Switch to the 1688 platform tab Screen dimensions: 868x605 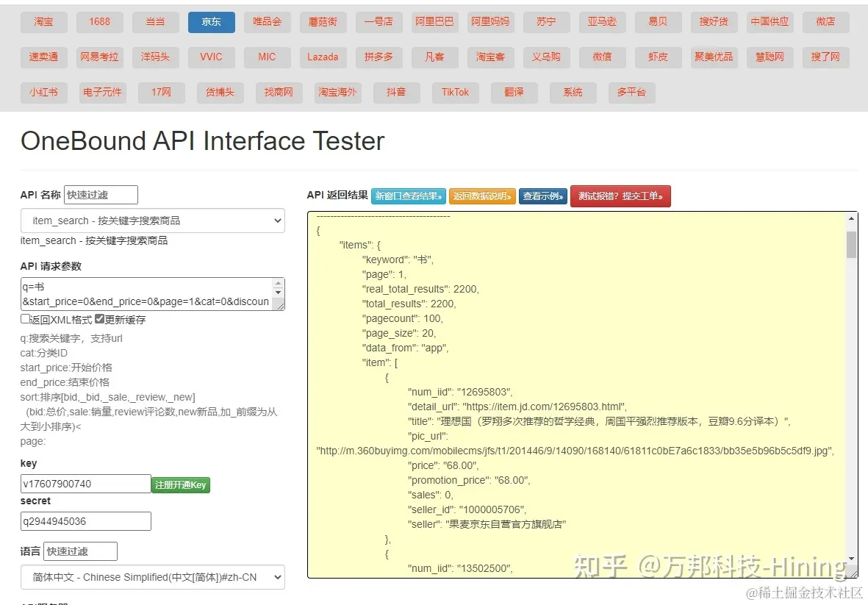(x=100, y=22)
